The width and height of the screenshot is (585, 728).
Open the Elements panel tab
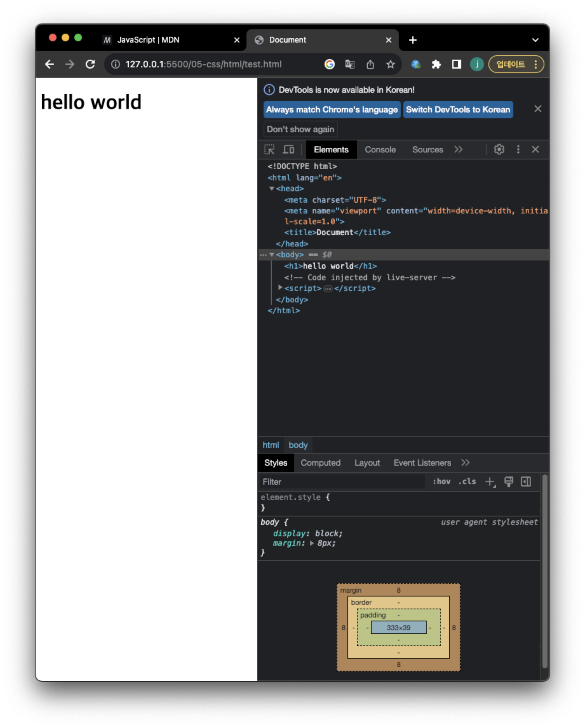(331, 149)
